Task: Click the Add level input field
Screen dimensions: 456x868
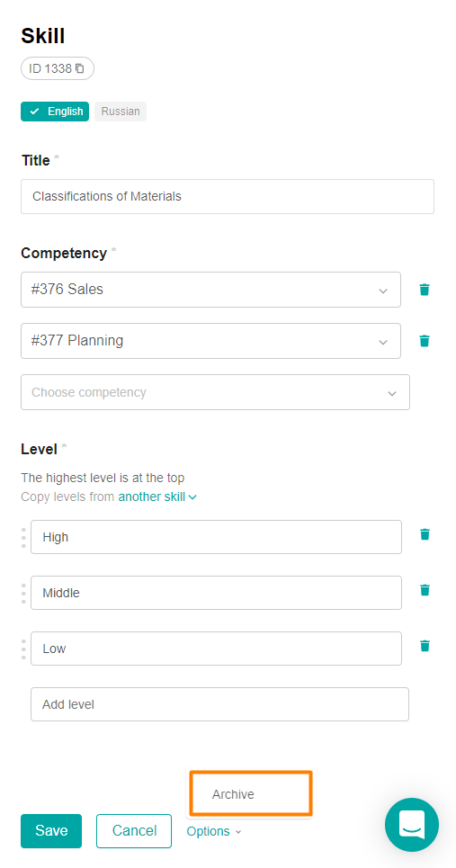Action: coord(219,704)
